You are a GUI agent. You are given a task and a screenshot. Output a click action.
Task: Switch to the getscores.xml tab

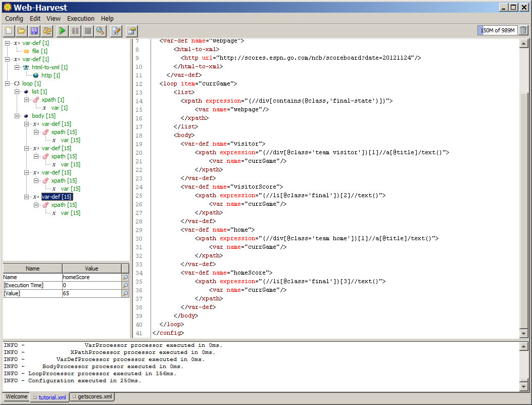(92, 397)
